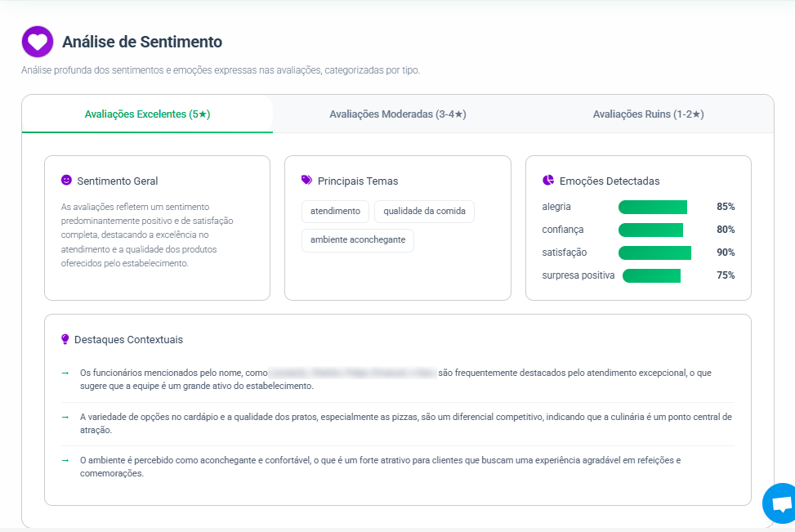Click the tag icon beside Principais Temas
The image size is (795, 532).
point(306,180)
